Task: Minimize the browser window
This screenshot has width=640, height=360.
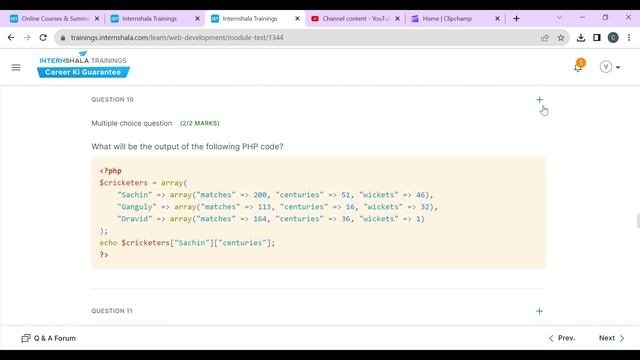Action: point(582,18)
